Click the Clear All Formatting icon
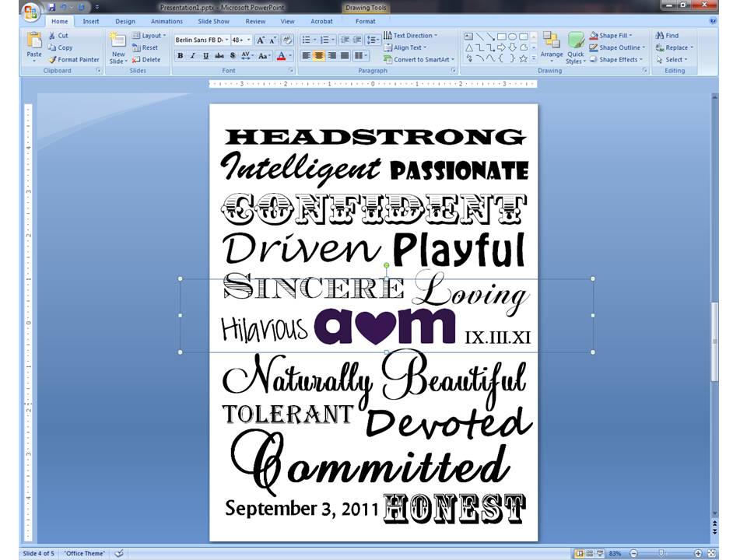The image size is (747, 560). click(x=286, y=40)
